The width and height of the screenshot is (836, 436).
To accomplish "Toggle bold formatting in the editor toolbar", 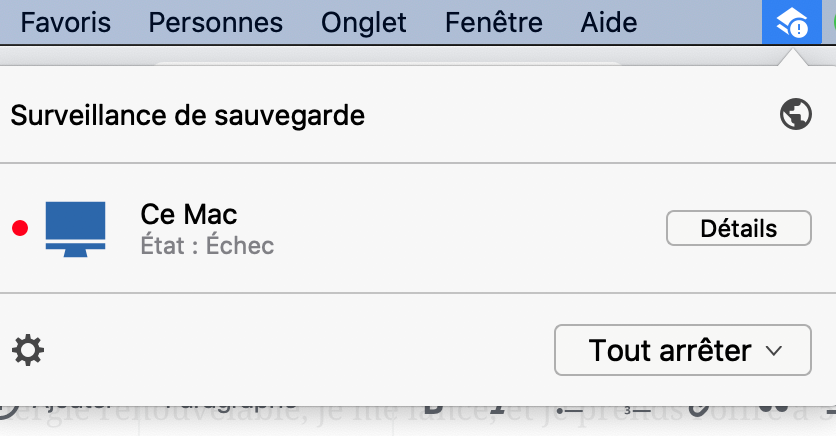I will click(x=434, y=409).
